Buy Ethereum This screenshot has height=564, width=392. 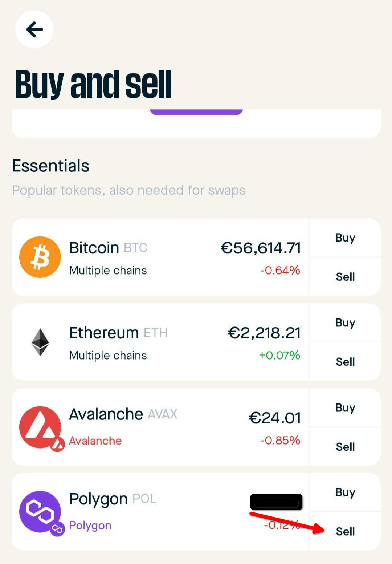click(x=345, y=323)
